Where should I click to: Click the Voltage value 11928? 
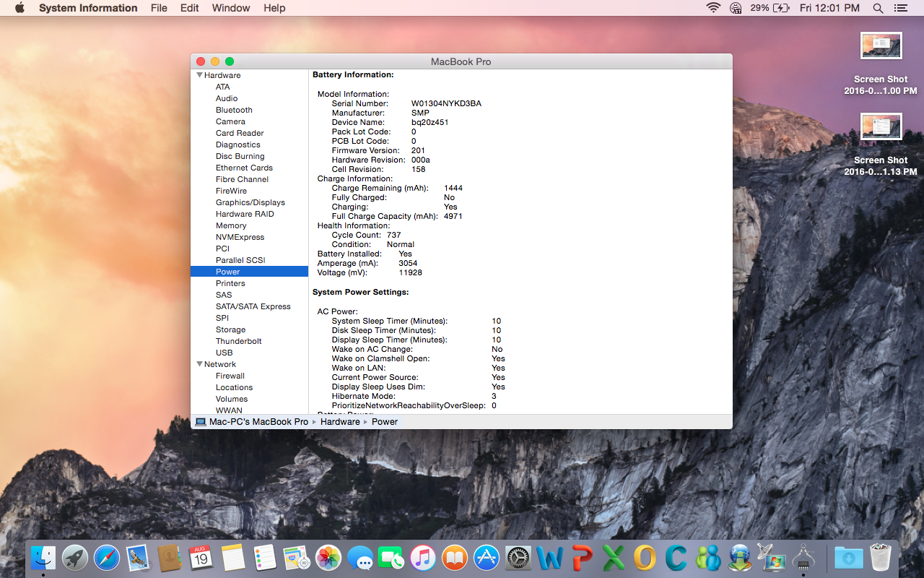coord(410,272)
